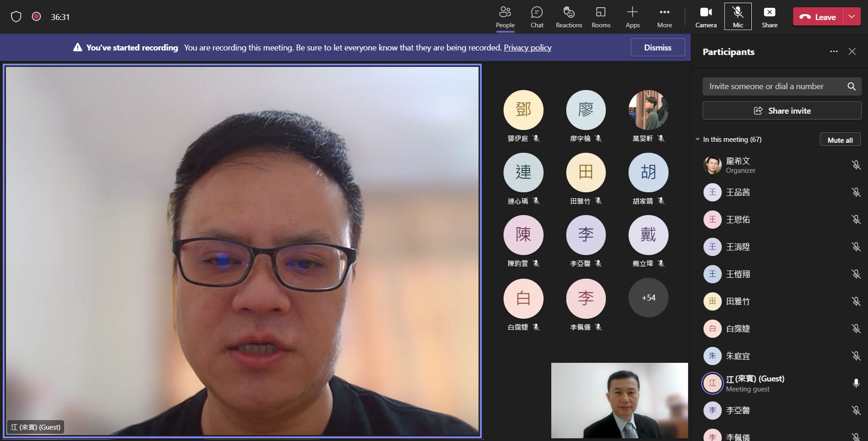
Task: Click the Mute all button
Action: (840, 140)
